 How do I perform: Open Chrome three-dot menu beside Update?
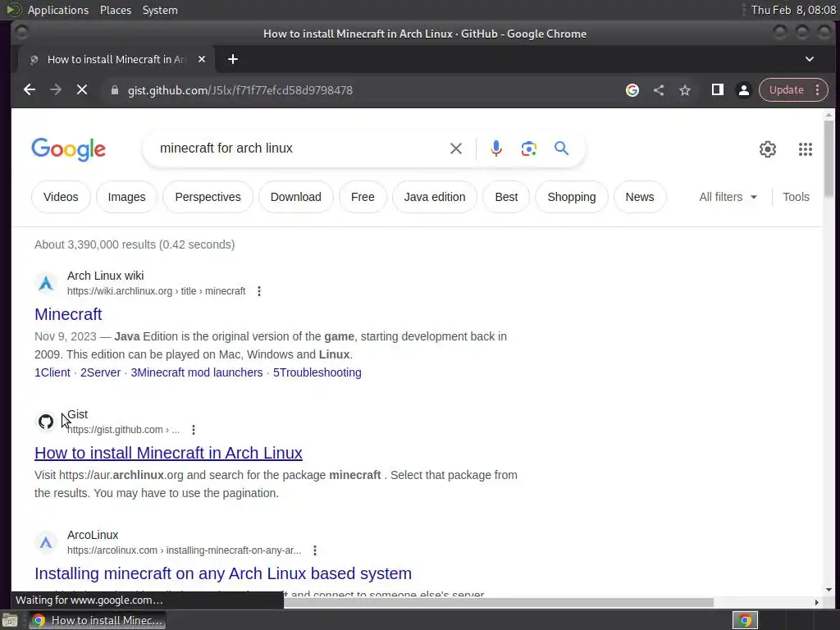click(x=818, y=90)
